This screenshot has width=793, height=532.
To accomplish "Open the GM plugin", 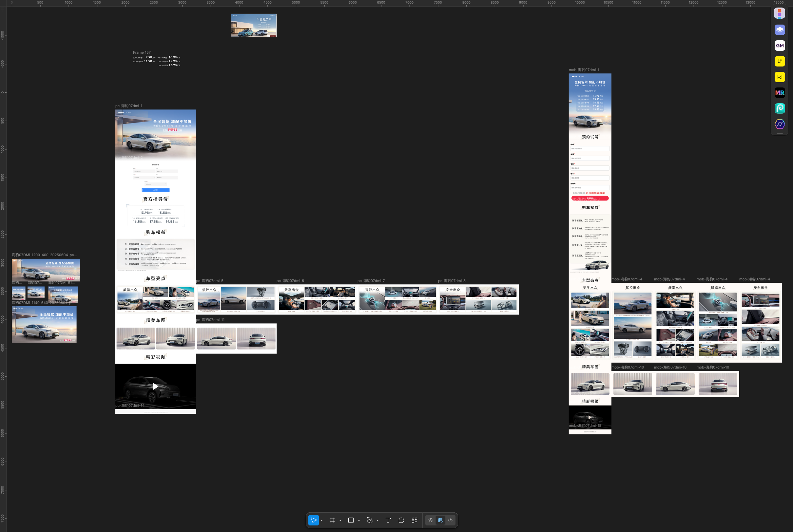I will pyautogui.click(x=780, y=46).
